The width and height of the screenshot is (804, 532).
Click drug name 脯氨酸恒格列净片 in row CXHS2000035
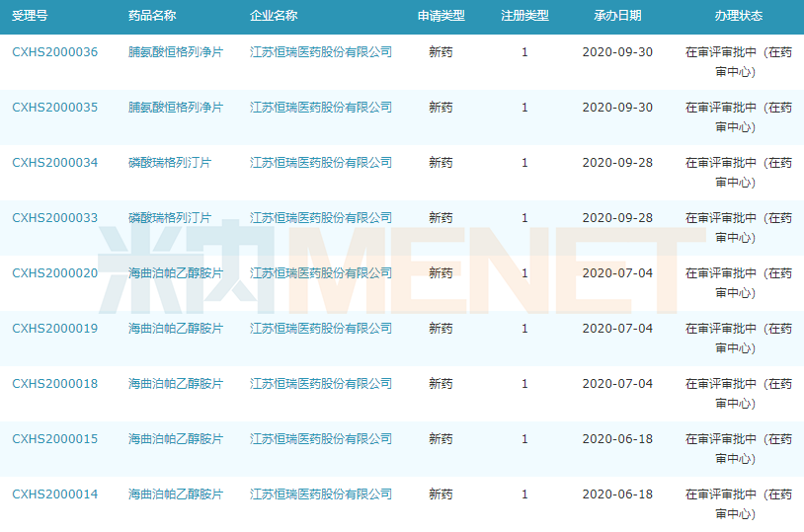point(176,108)
